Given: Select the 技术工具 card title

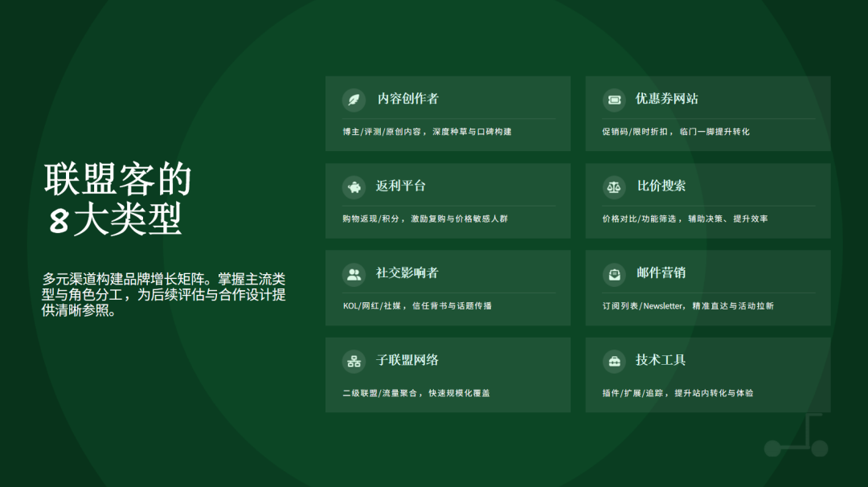Looking at the screenshot, I should 661,360.
